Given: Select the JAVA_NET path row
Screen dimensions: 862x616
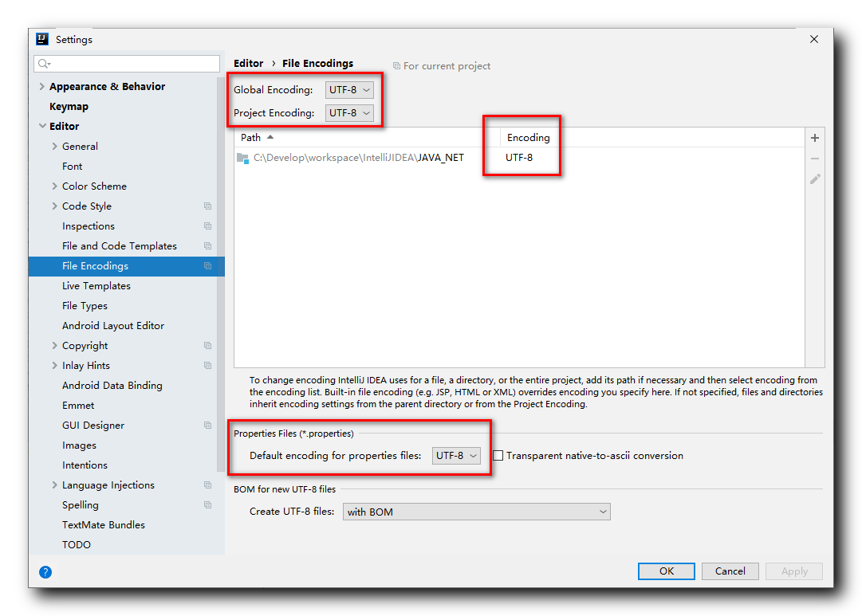Looking at the screenshot, I should (519, 158).
